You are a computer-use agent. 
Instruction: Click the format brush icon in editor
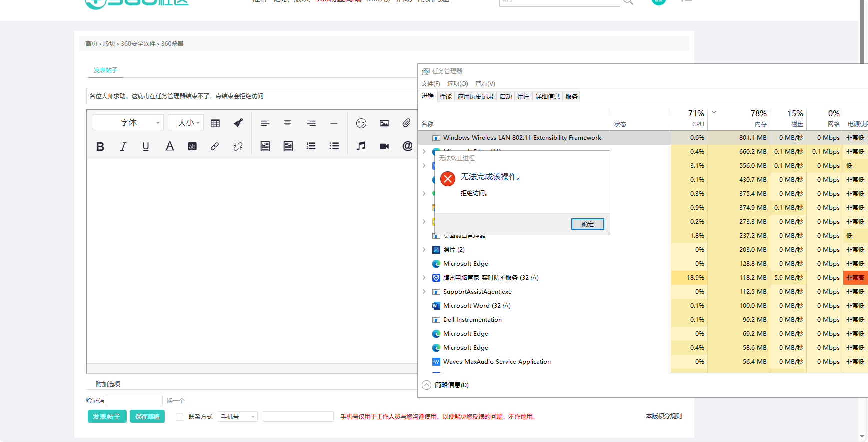[x=238, y=123]
